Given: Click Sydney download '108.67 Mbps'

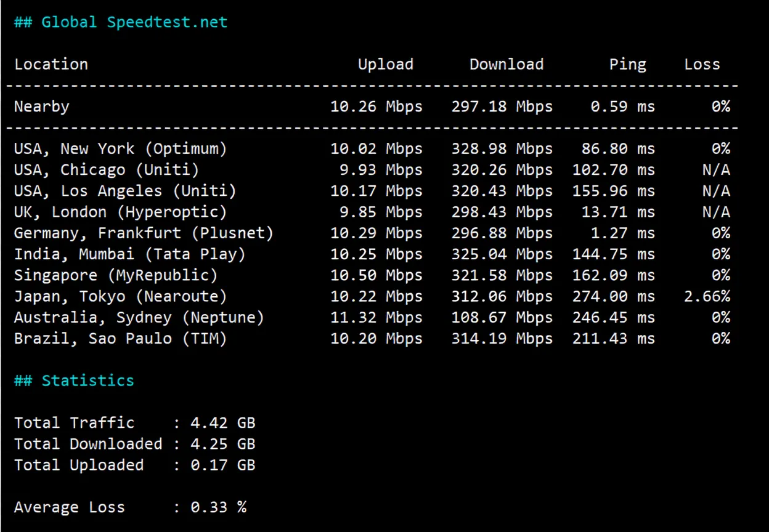Looking at the screenshot, I should 502,317.
